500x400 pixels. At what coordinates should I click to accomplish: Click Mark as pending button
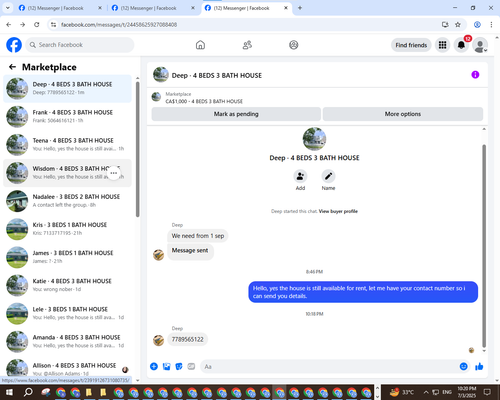(236, 114)
